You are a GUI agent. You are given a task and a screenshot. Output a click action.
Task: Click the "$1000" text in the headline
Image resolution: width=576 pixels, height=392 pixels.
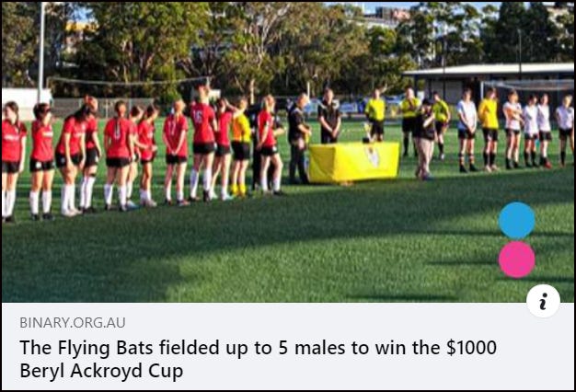(x=471, y=348)
